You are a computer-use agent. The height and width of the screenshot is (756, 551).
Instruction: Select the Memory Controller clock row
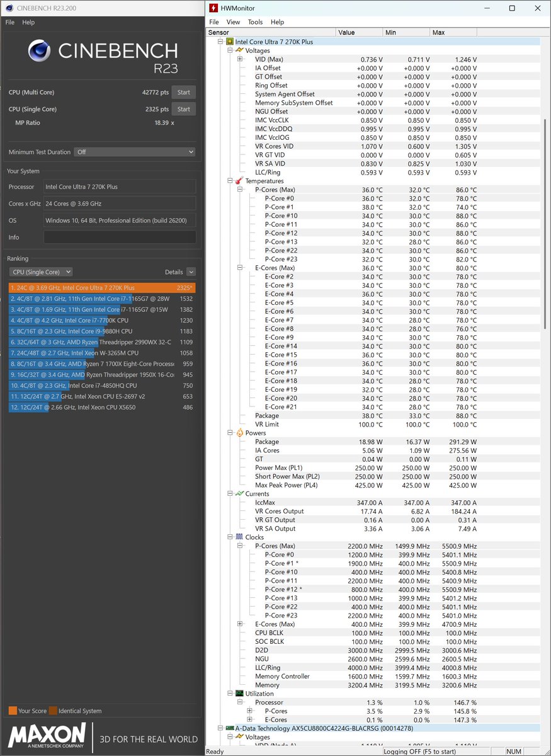point(373,677)
